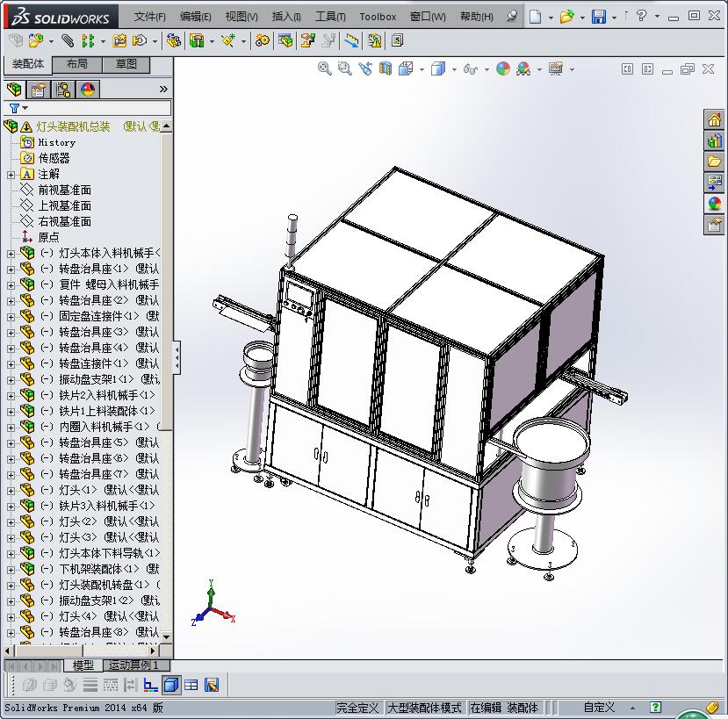Click the Insert Components icon
This screenshot has width=728, height=719.
pyautogui.click(x=35, y=41)
